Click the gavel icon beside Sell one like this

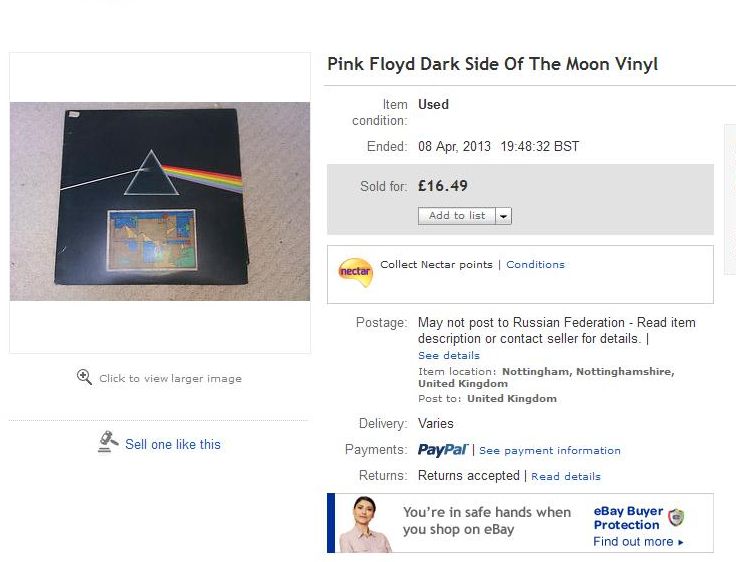[x=108, y=443]
